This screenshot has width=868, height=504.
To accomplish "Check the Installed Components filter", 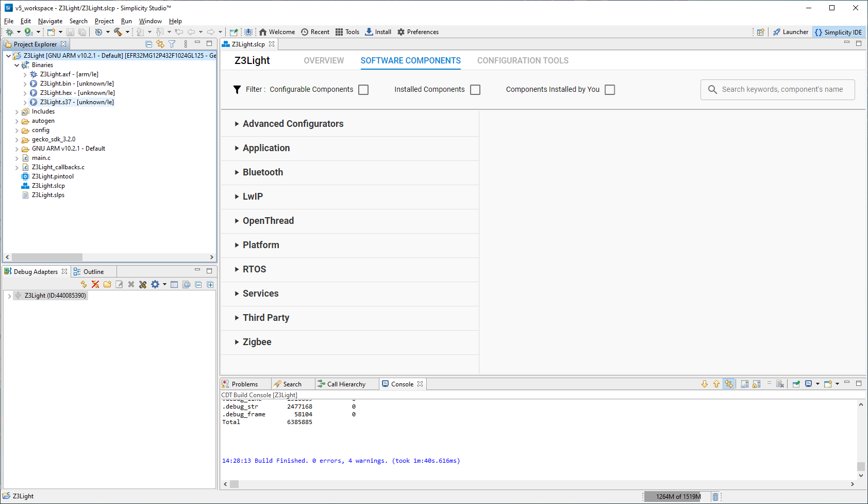I will (x=475, y=90).
